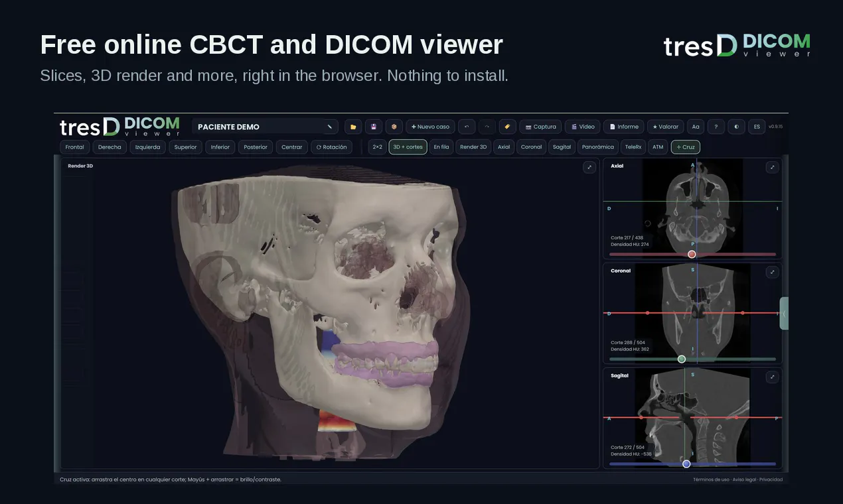Image resolution: width=843 pixels, height=504 pixels.
Task: Click the Valorar star button
Action: click(x=665, y=127)
